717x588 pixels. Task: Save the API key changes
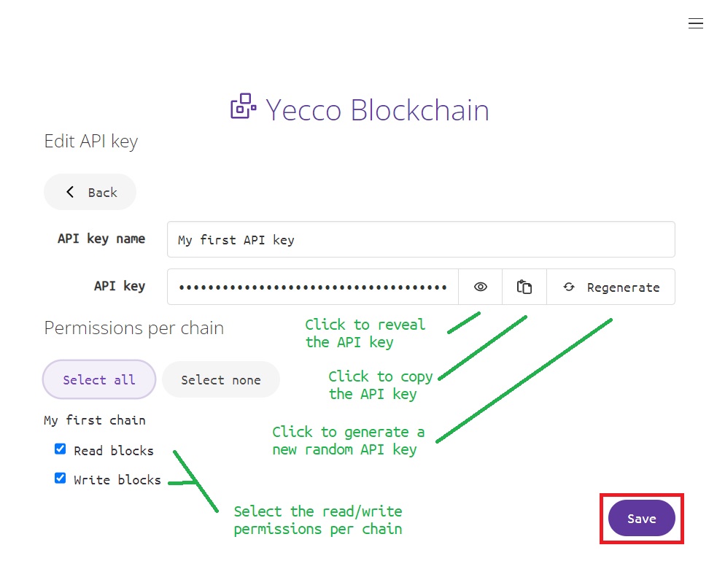(x=641, y=518)
